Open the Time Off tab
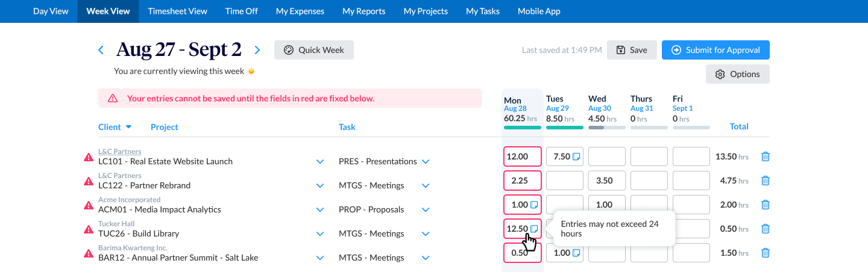Viewport: 868px width, 272px height. (x=241, y=11)
